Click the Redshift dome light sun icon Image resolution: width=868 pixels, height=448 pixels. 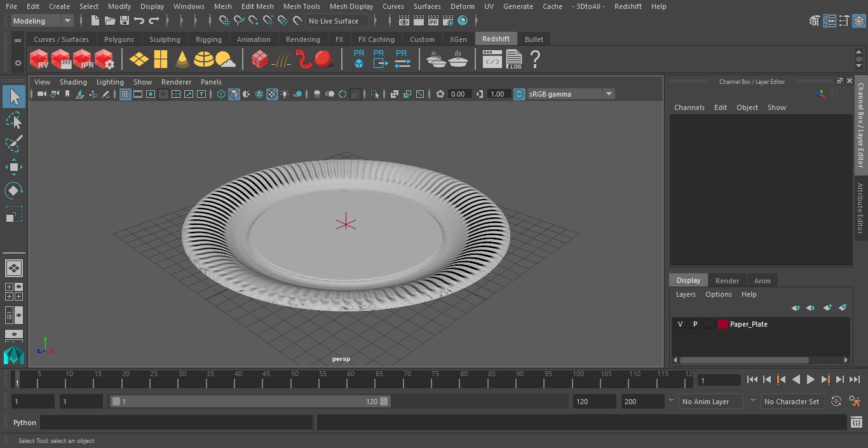click(226, 59)
